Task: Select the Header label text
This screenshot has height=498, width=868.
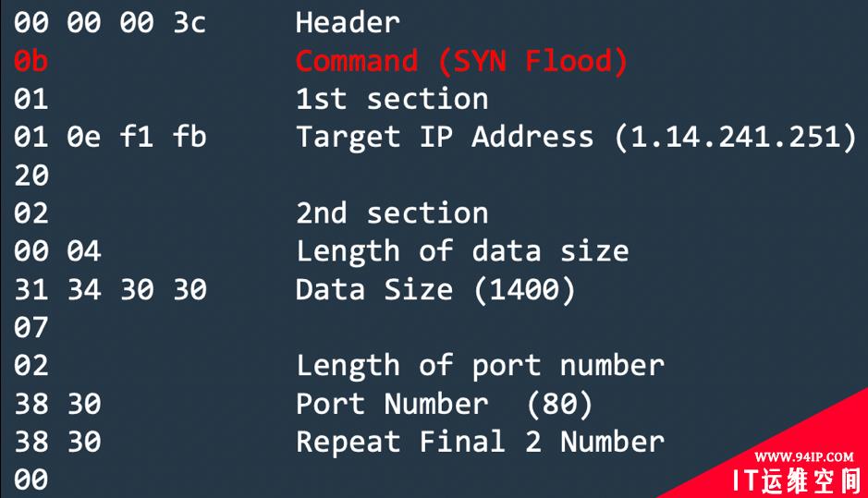Action: pyautogui.click(x=348, y=23)
